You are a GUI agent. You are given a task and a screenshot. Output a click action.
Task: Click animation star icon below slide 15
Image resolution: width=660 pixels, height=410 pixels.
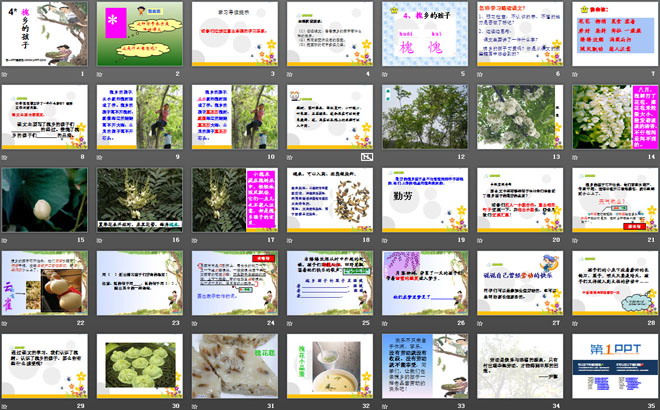[4, 240]
